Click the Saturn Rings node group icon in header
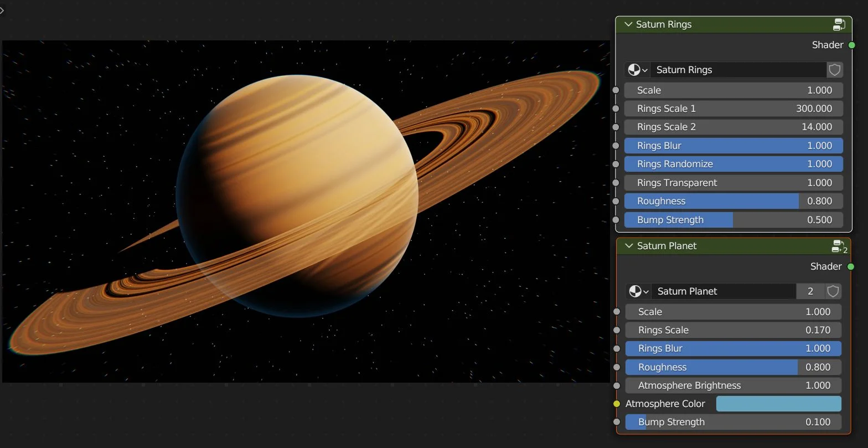The height and width of the screenshot is (448, 868). pos(839,24)
